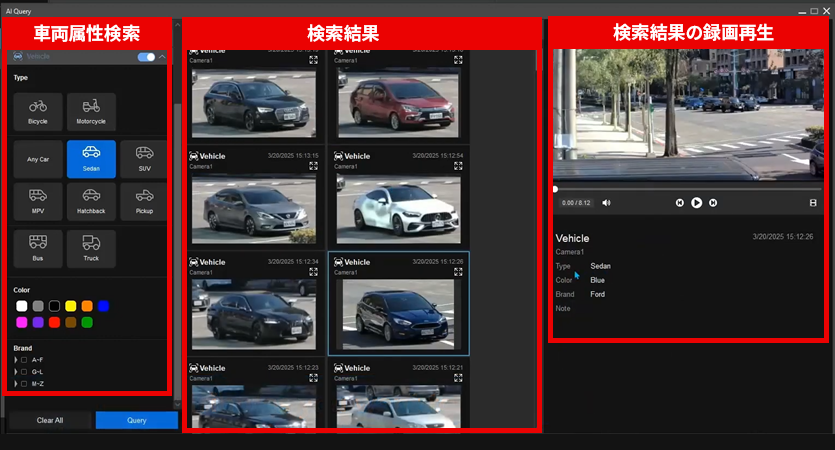This screenshot has width=835, height=450.
Task: Collapse the Vehicle section chevron
Action: [163, 57]
